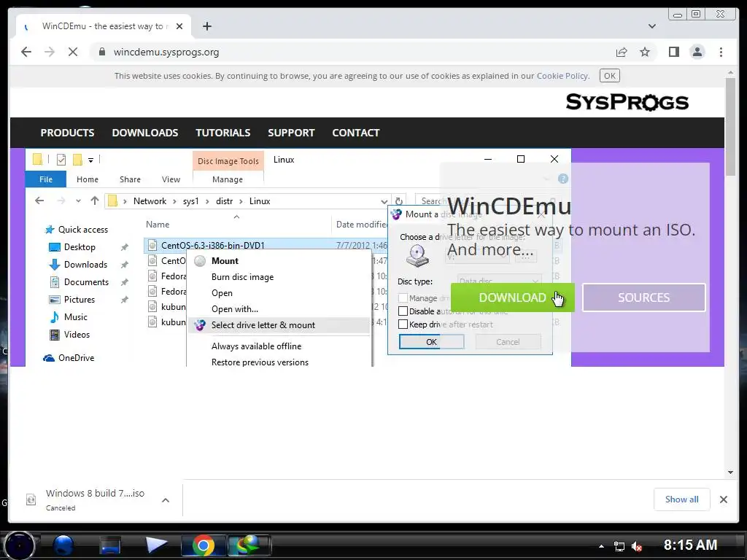Screen dimensions: 747x560
Task: Open the Disc type dropdown
Action: tap(499, 281)
